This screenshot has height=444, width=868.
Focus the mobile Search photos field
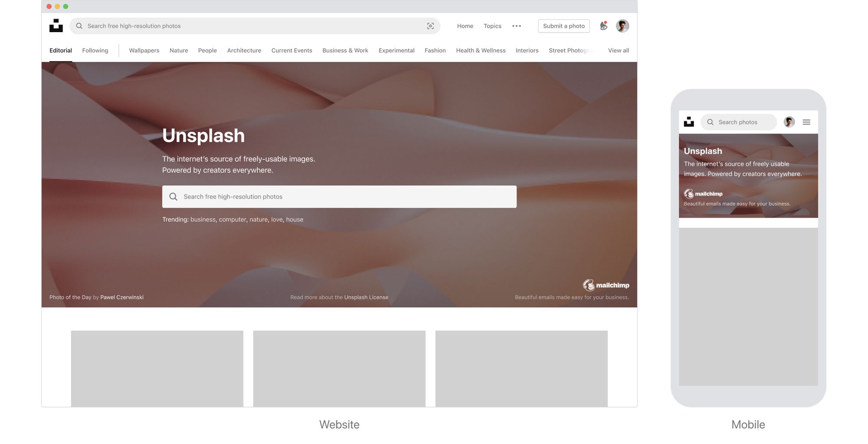pos(739,122)
